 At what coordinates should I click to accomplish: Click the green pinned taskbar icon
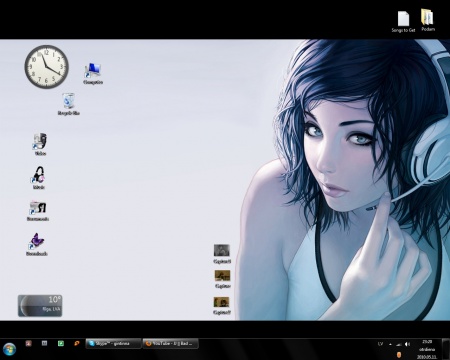(61, 343)
